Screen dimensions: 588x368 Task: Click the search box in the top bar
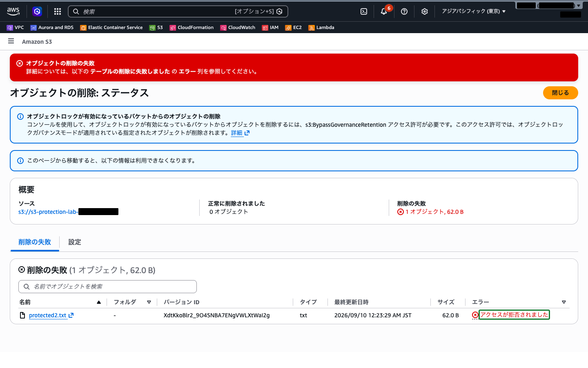point(178,11)
